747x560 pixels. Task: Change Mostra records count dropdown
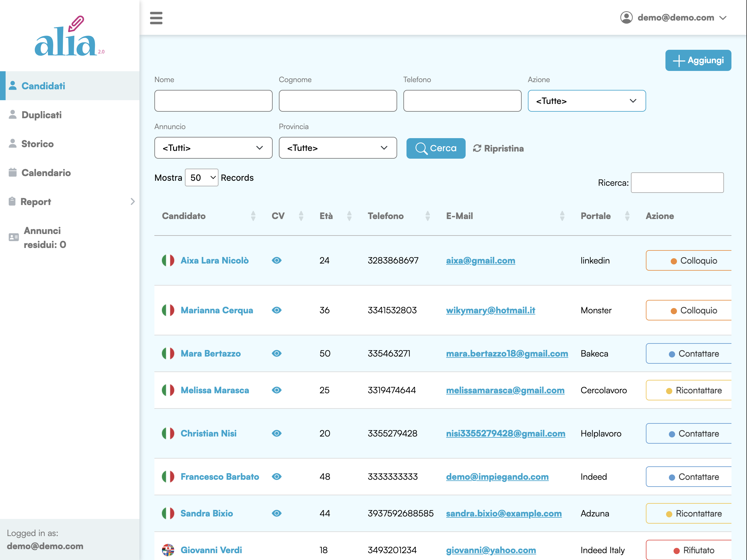(202, 178)
